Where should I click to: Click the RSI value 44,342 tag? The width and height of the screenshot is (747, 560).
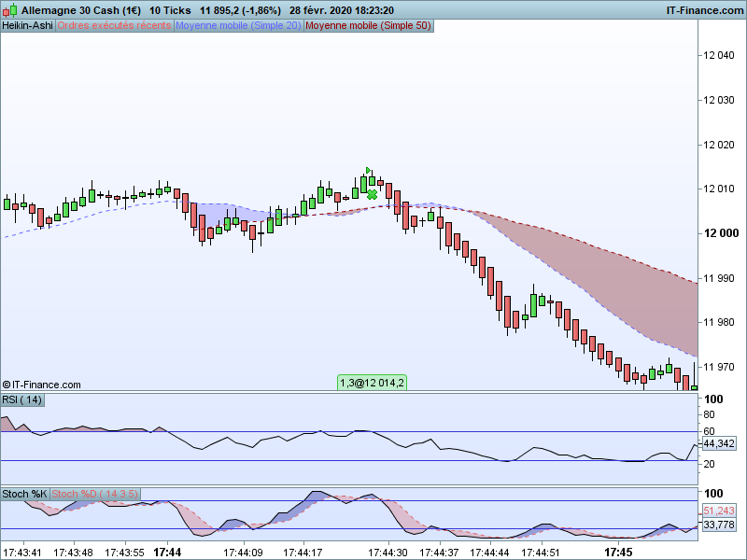pyautogui.click(x=719, y=444)
